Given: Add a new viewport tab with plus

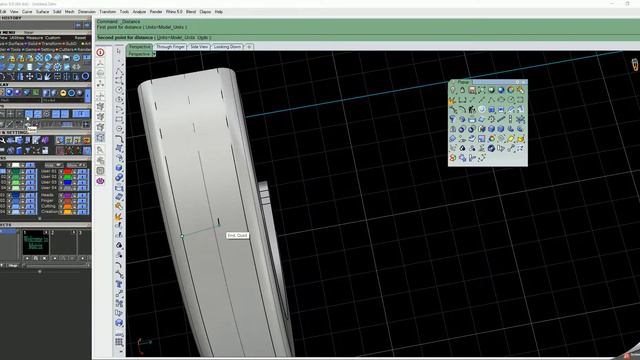Looking at the screenshot, I should tap(249, 47).
